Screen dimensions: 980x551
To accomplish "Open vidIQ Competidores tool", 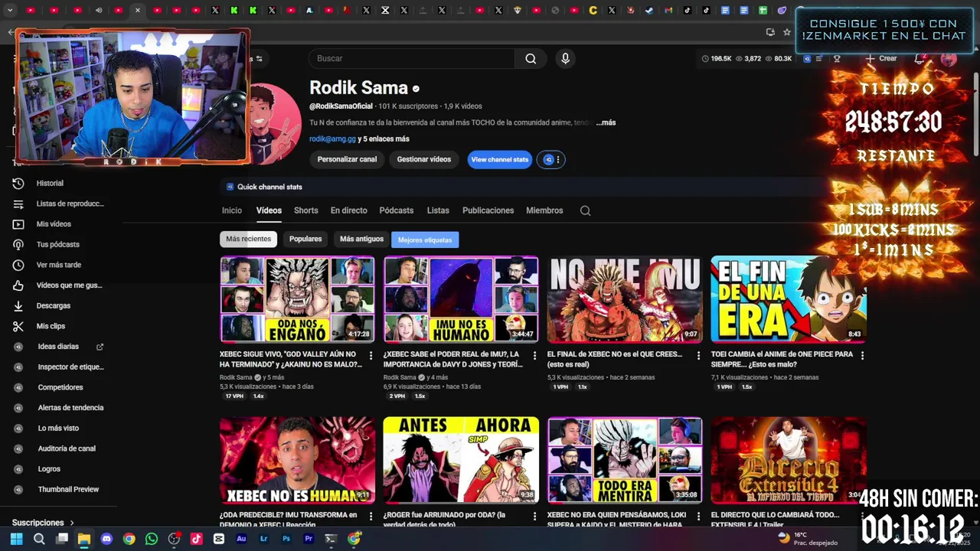I will pyautogui.click(x=60, y=387).
